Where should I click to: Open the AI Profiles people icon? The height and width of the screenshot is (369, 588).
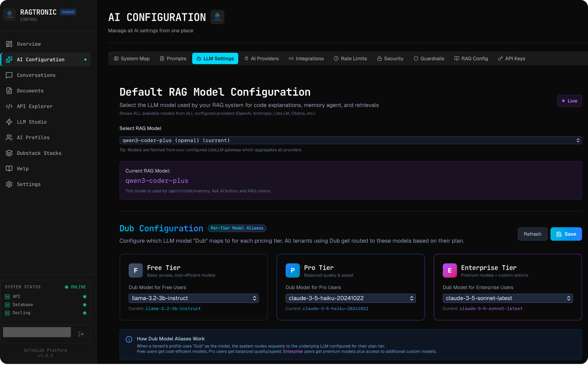click(9, 137)
